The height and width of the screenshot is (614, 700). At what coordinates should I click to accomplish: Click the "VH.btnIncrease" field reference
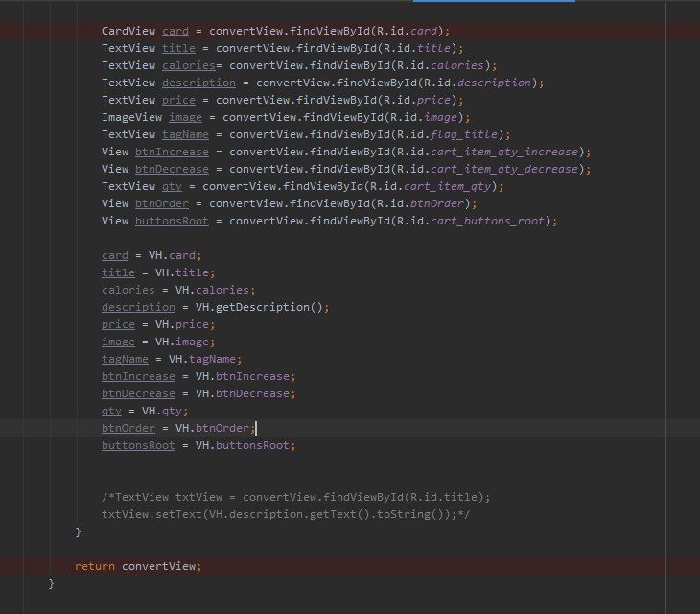click(243, 377)
